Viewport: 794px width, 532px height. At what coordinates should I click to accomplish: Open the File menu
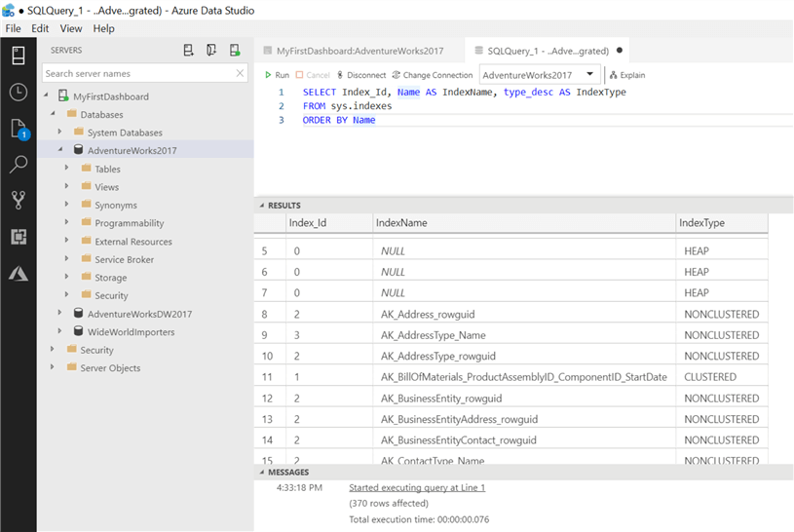pyautogui.click(x=14, y=28)
